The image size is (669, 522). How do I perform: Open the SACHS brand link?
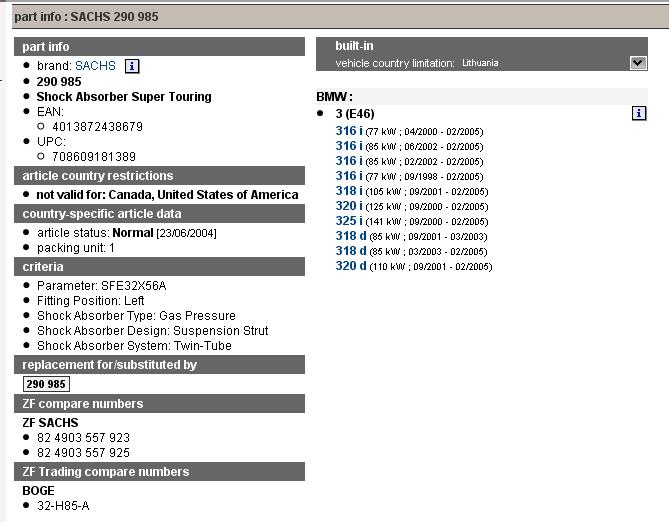pos(95,66)
